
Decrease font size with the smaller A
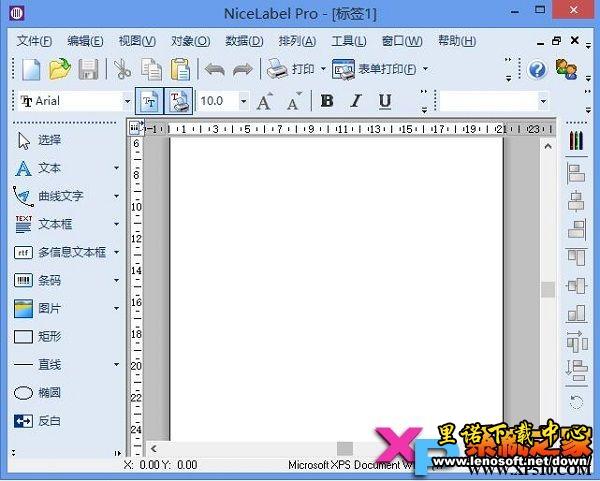click(294, 101)
